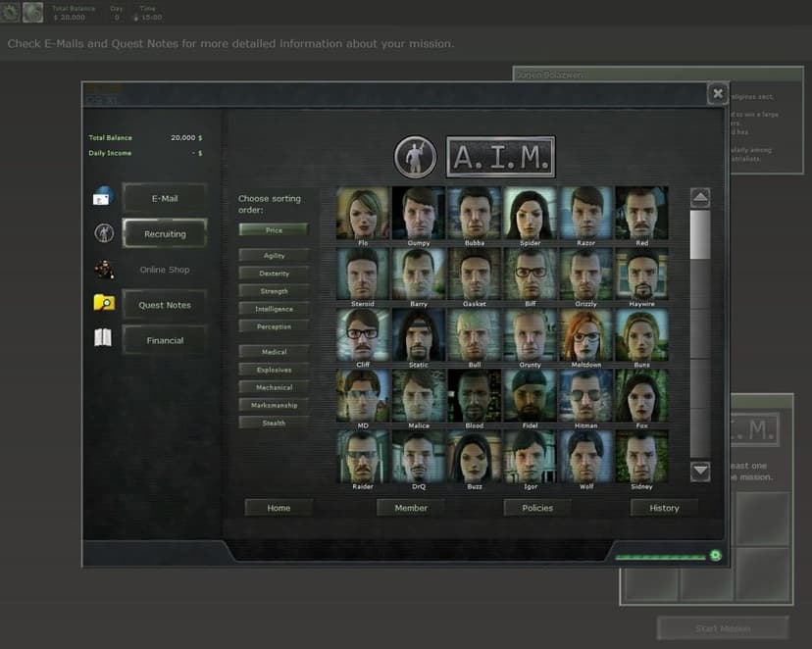Screen dimensions: 812x649
Task: Select mercenary Biff portrait
Action: [530, 274]
